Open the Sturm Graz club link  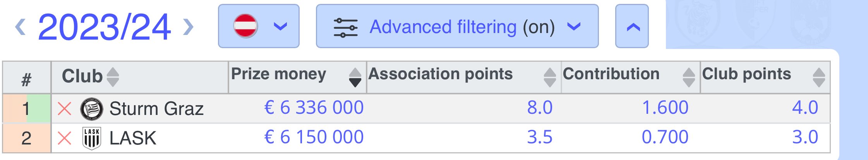tap(156, 109)
